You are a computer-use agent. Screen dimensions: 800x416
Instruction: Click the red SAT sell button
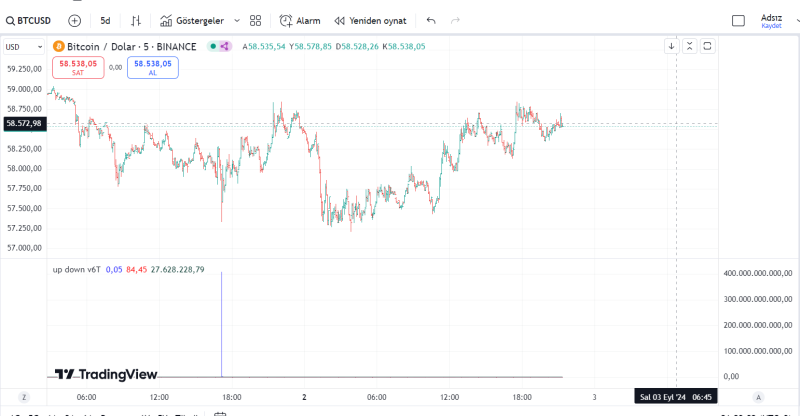point(79,67)
